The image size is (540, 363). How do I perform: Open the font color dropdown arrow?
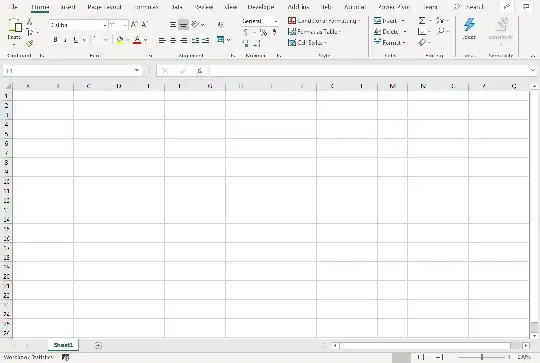click(146, 40)
